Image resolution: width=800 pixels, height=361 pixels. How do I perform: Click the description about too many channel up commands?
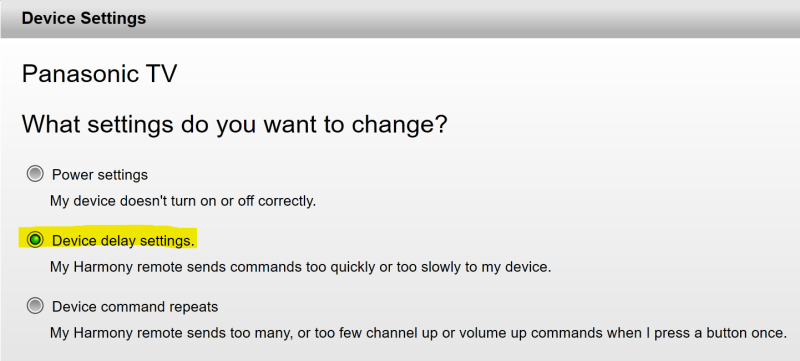click(x=418, y=333)
